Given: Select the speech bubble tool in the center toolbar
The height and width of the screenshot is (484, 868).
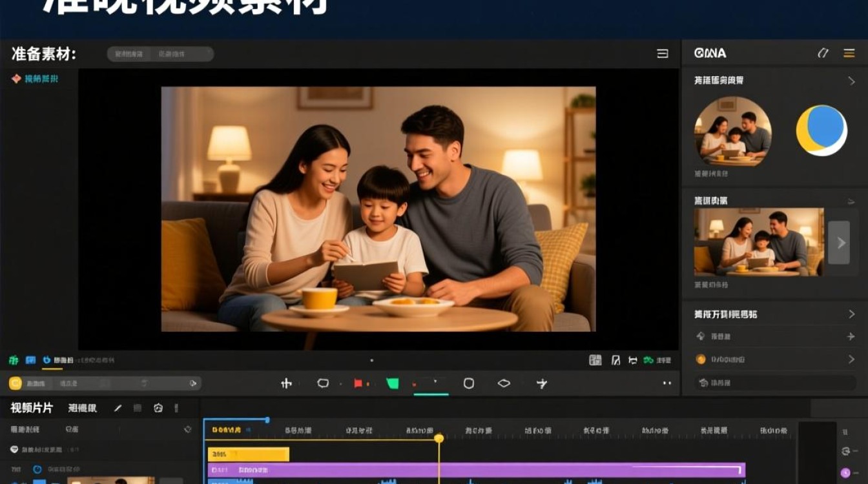Looking at the screenshot, I should point(323,383).
